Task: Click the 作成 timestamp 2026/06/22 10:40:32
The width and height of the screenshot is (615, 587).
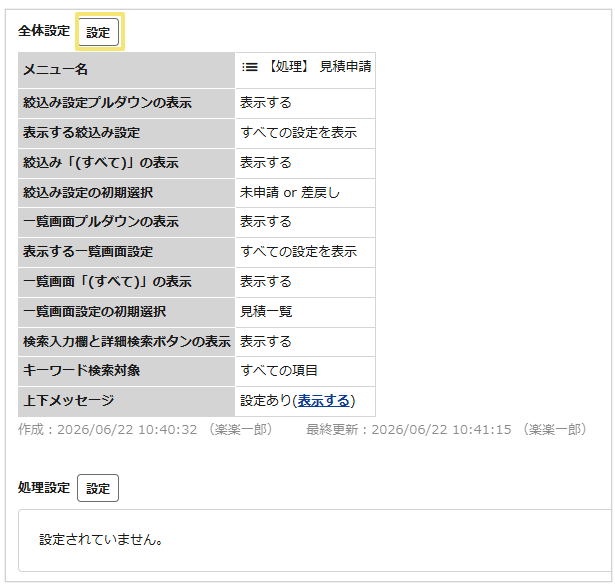Action: (x=127, y=430)
